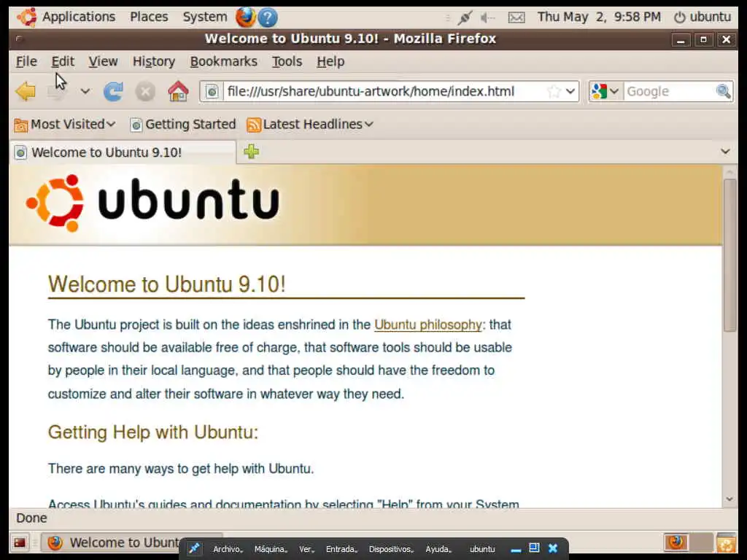Launch Firefox from the top panel icon
Image resolution: width=747 pixels, height=560 pixels.
tap(245, 17)
